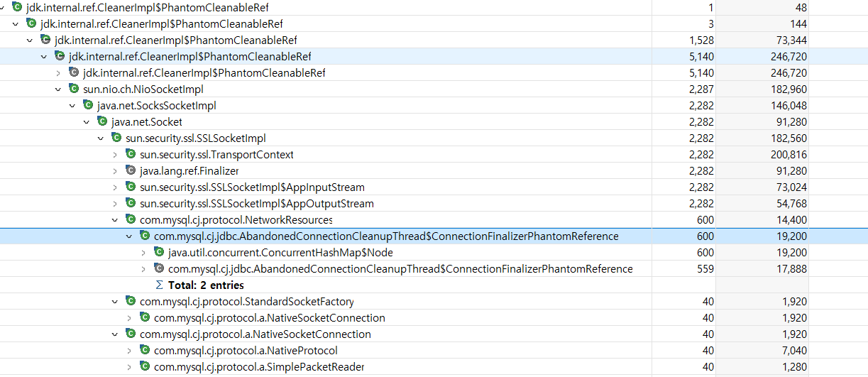Collapse the java.net.Socket node
Screen dimensions: 868x377
87,121
